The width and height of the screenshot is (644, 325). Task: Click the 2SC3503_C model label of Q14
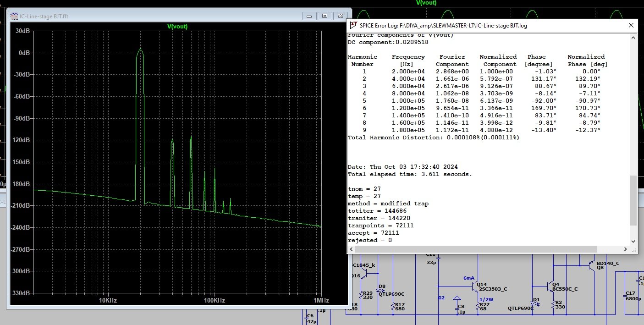click(x=492, y=289)
